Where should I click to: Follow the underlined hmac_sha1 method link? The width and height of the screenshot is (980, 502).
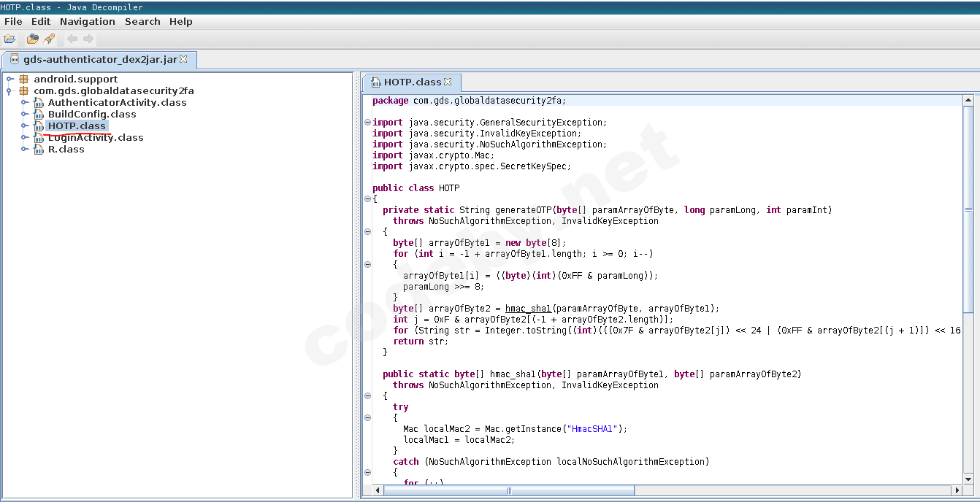pos(528,309)
